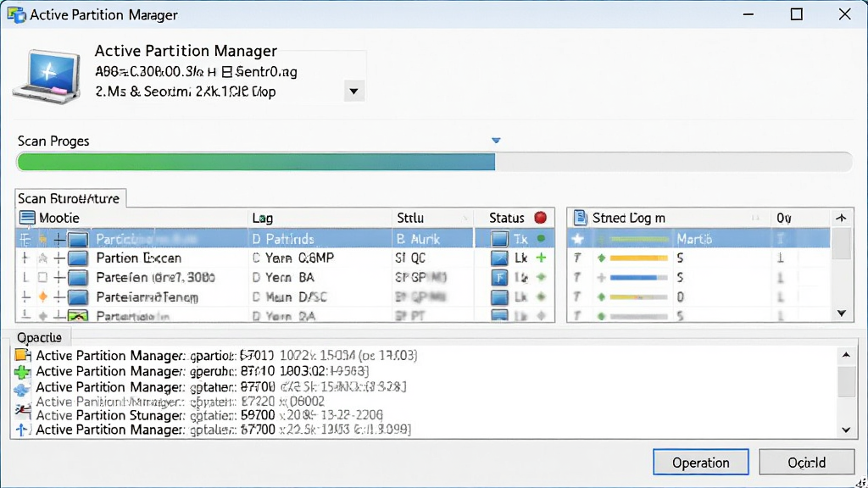
Task: Click the green diamond beside the orange bar
Action: click(601, 258)
